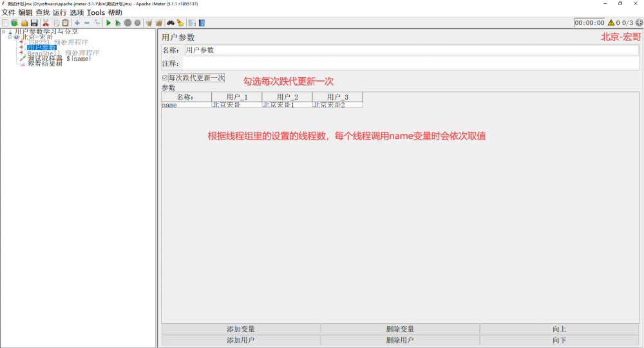Open the 编辑 menu
This screenshot has height=348, width=644.
pos(26,13)
